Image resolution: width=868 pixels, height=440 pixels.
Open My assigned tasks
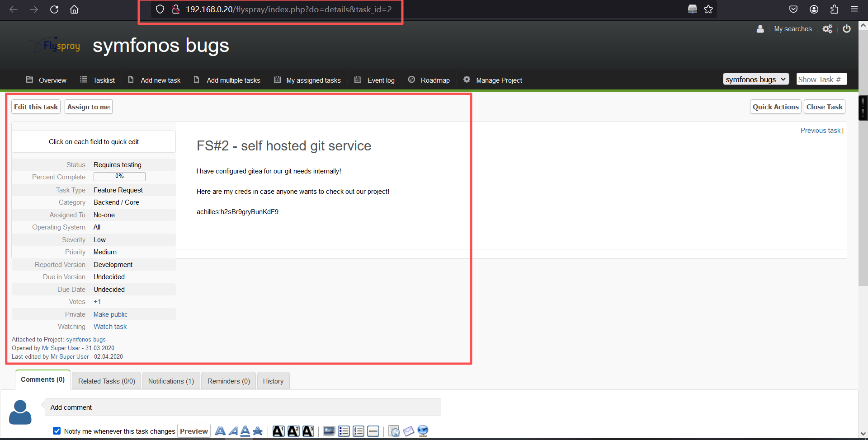point(307,80)
